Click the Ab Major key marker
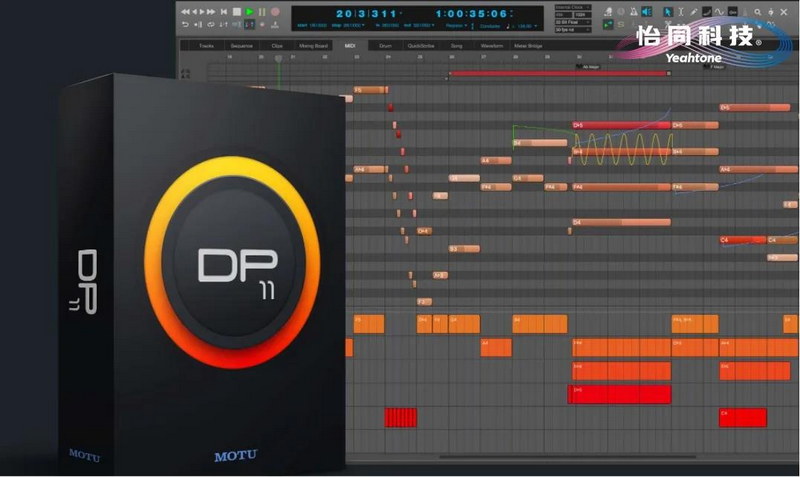 tap(588, 66)
